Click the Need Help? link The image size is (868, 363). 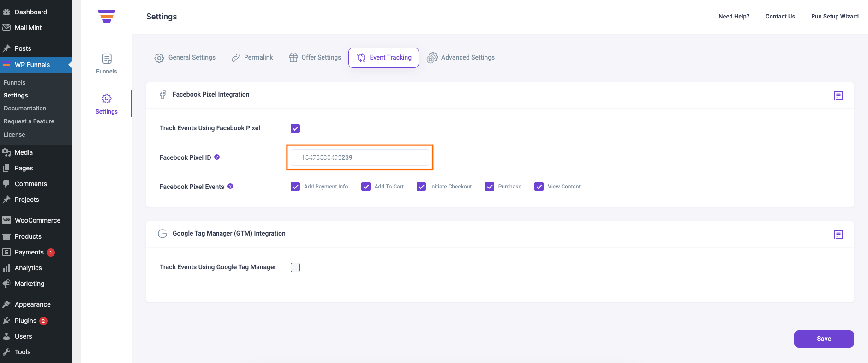tap(734, 17)
